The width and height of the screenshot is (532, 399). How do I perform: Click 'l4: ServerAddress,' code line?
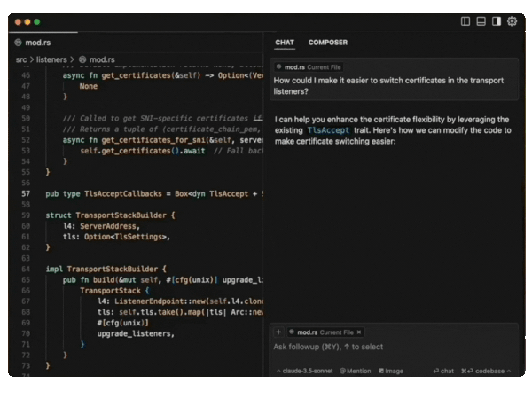101,226
